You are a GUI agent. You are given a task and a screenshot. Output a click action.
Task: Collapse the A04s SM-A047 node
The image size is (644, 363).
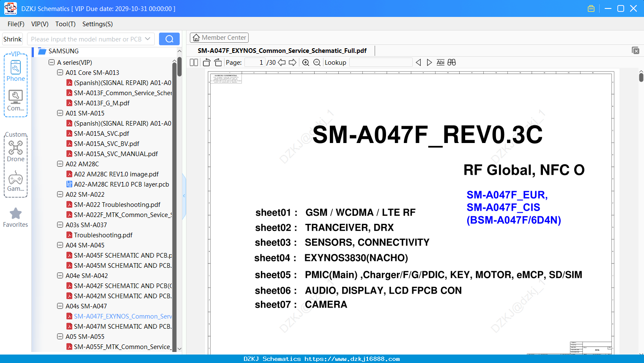(x=60, y=306)
